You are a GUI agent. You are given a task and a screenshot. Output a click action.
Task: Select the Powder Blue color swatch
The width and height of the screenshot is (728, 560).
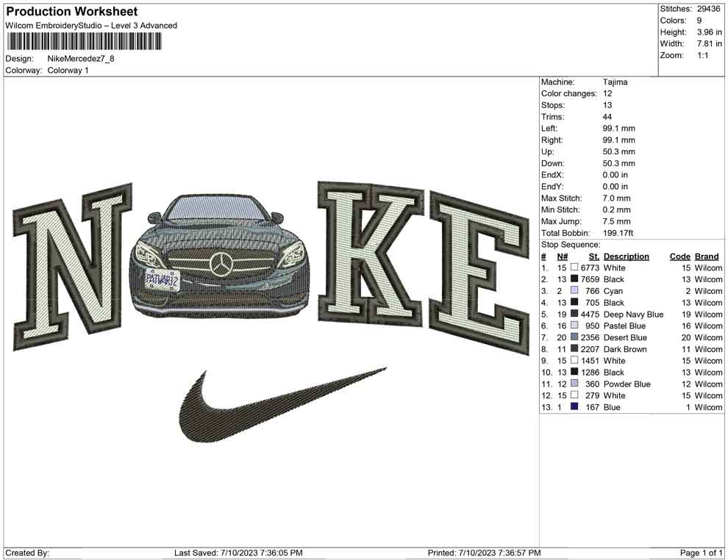coord(574,383)
